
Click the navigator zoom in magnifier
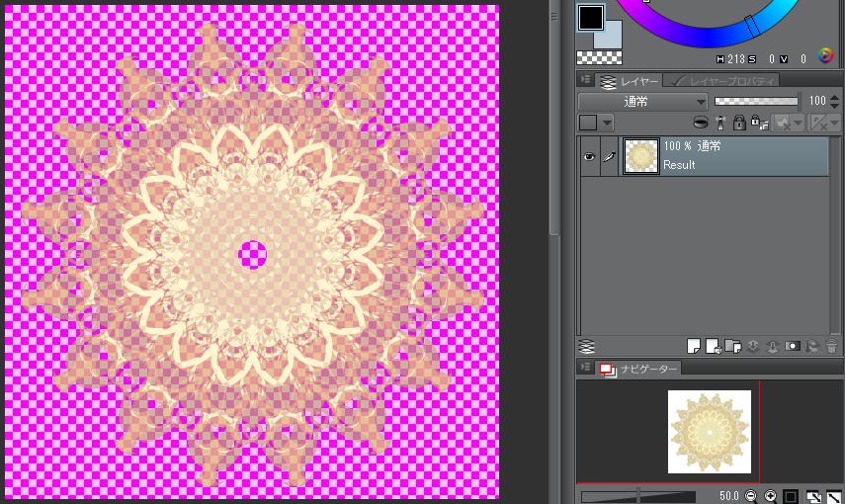(771, 496)
